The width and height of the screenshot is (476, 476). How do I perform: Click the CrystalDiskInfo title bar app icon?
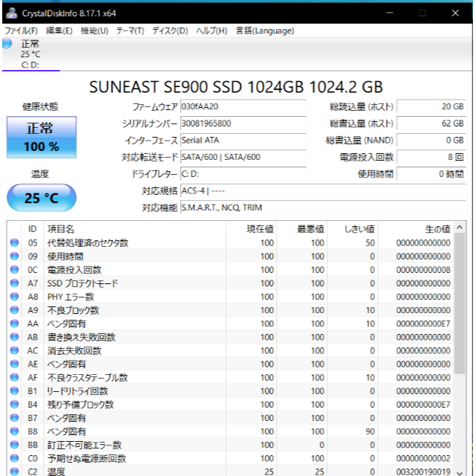tap(12, 13)
